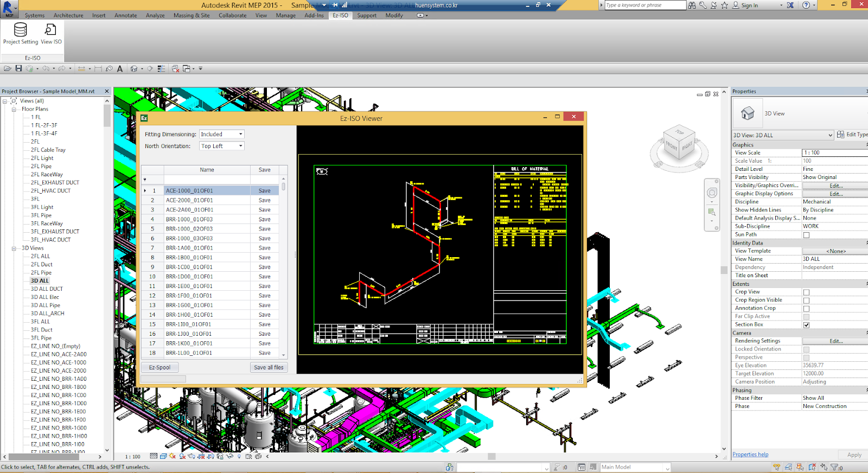The image size is (868, 473).
Task: Switch to the Architecture ribbon tab
Action: [68, 15]
